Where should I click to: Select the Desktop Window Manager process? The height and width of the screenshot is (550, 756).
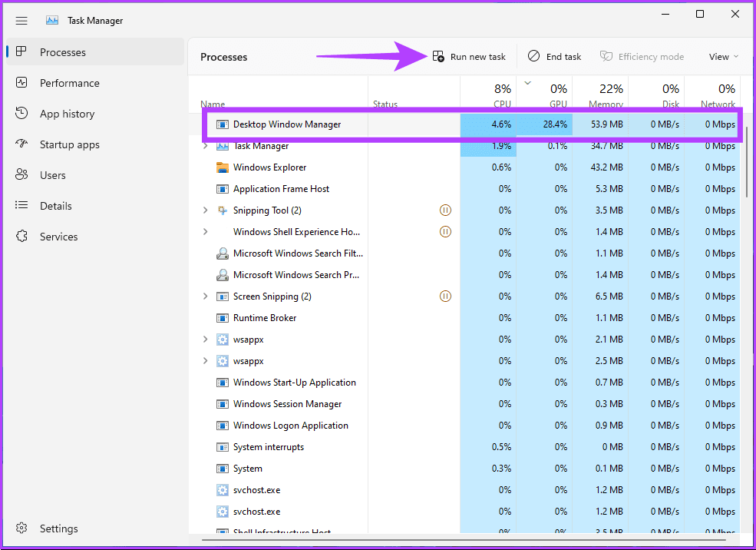click(287, 124)
